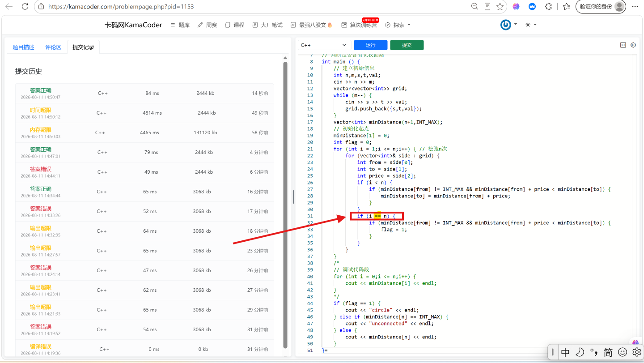The image size is (644, 363).
Task: Open the 课程 menu item
Action: point(235,25)
